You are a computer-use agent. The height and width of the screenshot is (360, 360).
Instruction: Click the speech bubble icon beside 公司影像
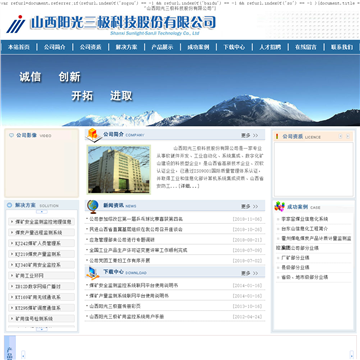[11, 135]
